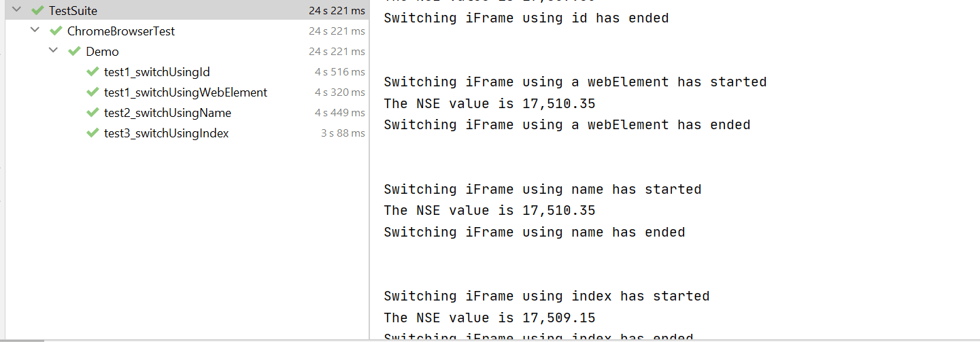Viewport: 980px width, 342px height.
Task: Collapse the TestSuite root node arrow
Action: tap(16, 10)
